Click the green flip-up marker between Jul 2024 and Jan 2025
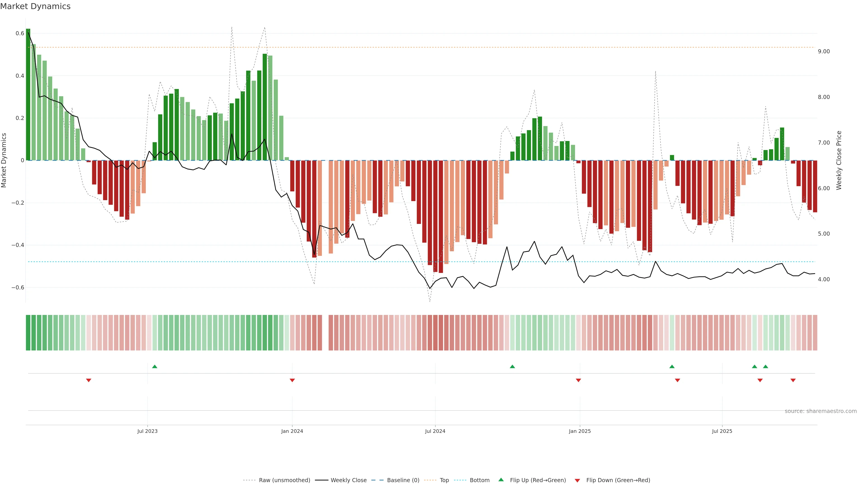The height and width of the screenshot is (488, 868). click(512, 366)
